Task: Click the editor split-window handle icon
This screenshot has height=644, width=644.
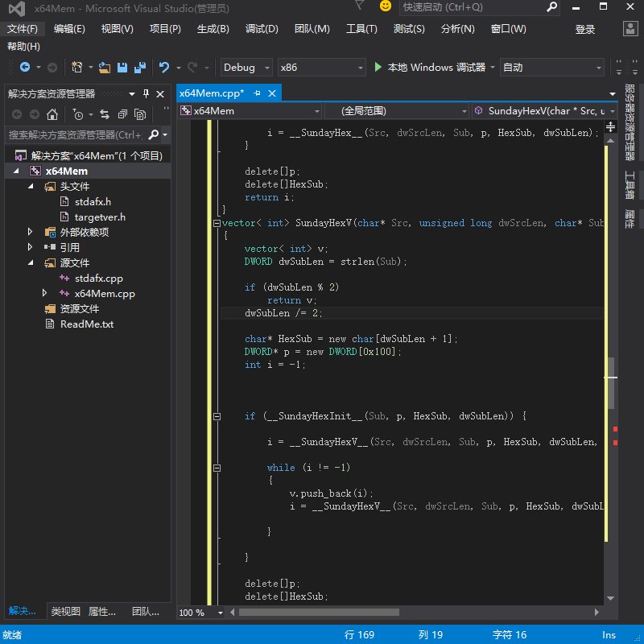Action: click(610, 127)
